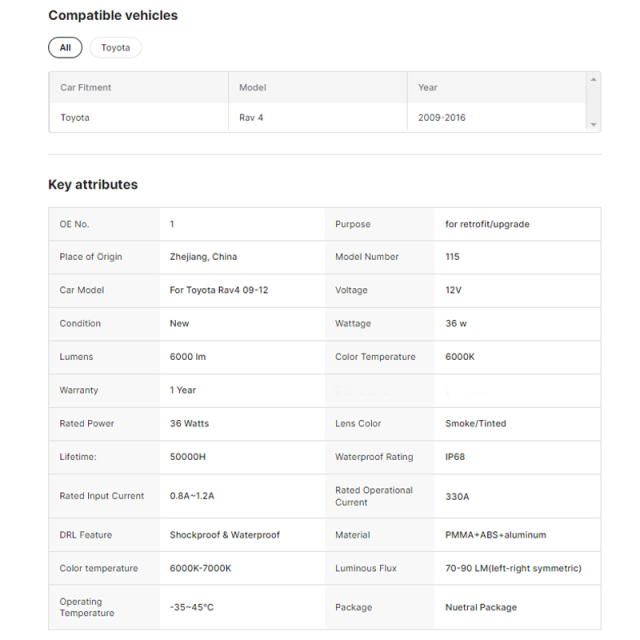Click the 2009-2016 year cell

(442, 117)
